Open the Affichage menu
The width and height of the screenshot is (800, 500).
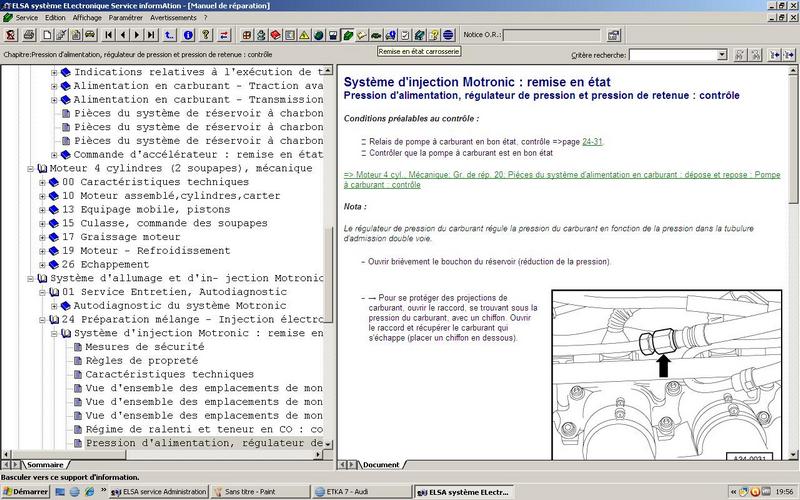pos(87,17)
